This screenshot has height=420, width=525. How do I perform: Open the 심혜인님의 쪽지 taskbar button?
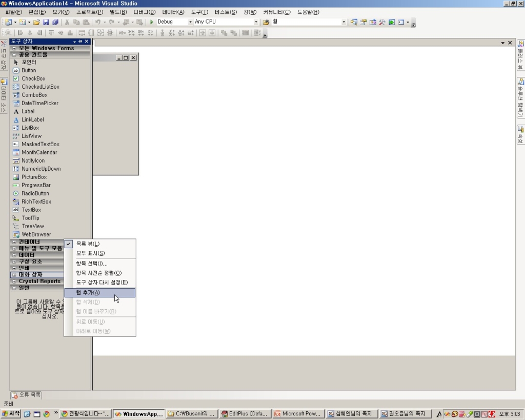coord(351,414)
